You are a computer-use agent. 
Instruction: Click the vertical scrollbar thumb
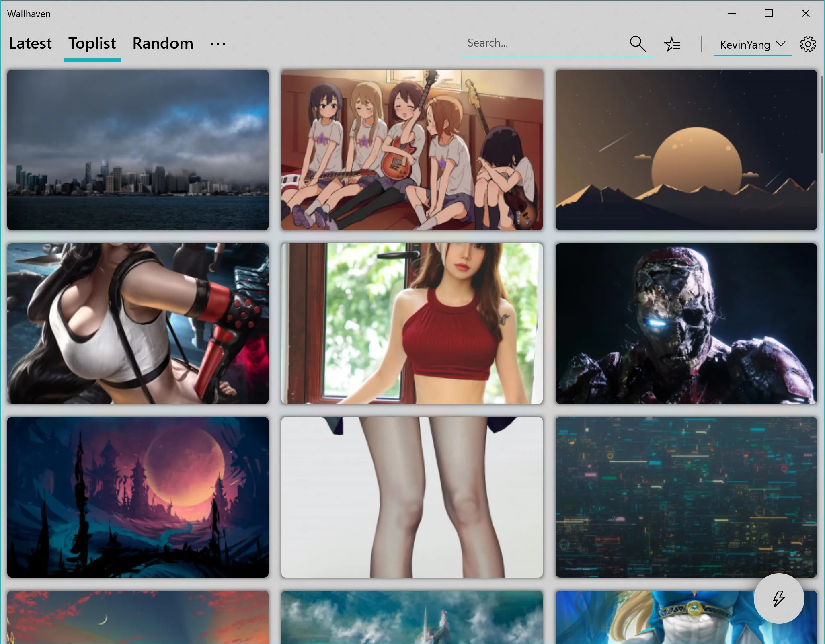pos(822,115)
